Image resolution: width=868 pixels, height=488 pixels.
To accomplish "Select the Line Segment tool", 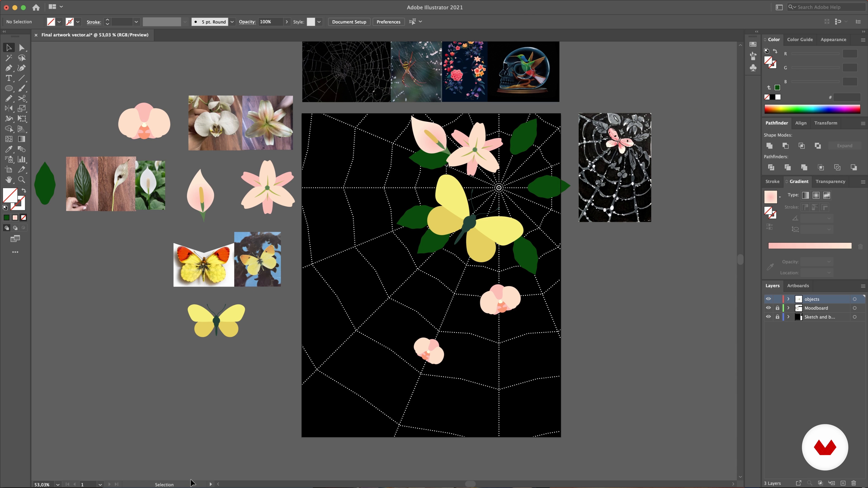I will [22, 78].
